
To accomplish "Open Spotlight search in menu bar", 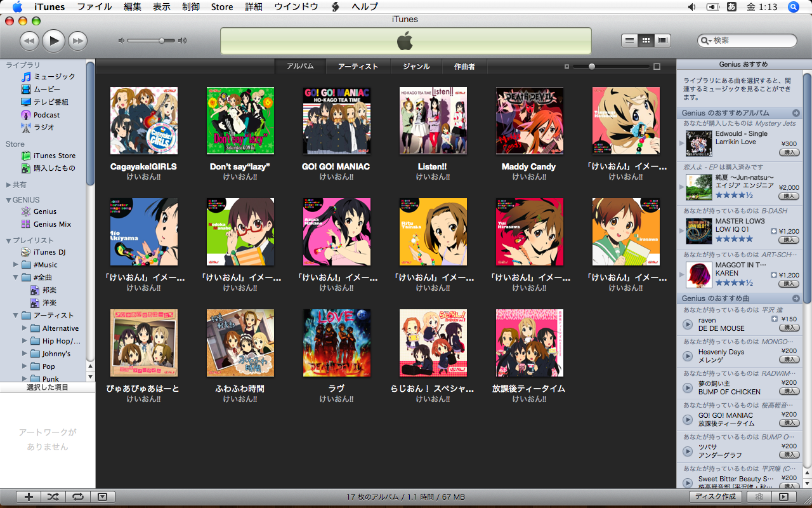I will tap(793, 7).
